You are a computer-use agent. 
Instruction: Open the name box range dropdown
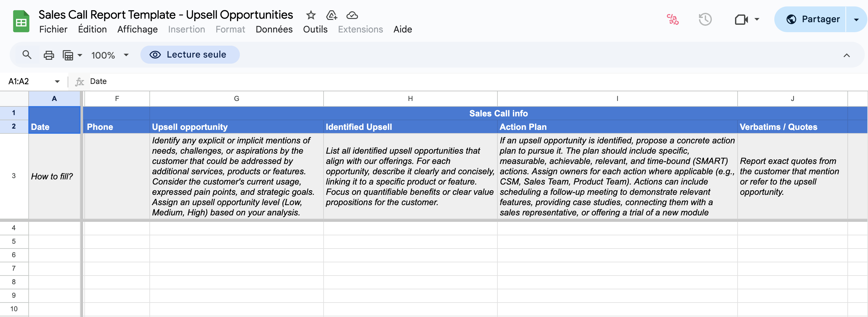pos(57,81)
